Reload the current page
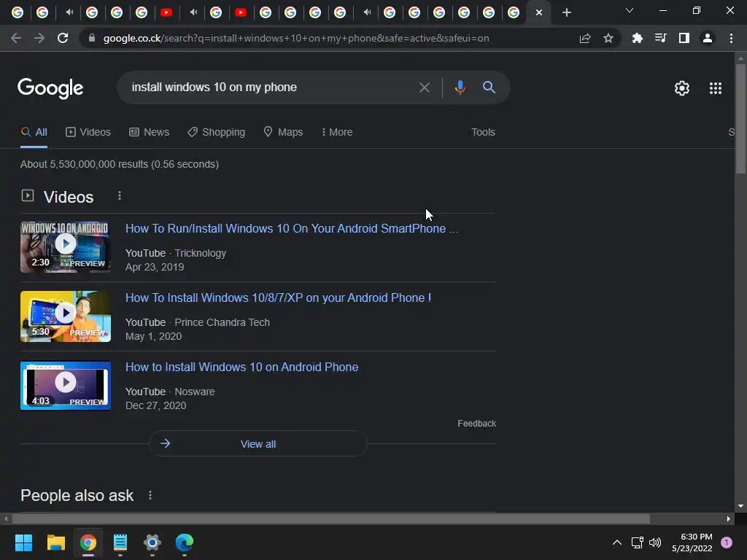747x560 pixels. [63, 38]
